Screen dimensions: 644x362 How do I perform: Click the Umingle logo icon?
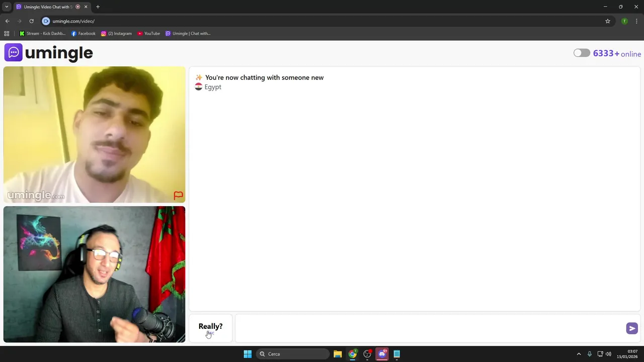tap(14, 52)
